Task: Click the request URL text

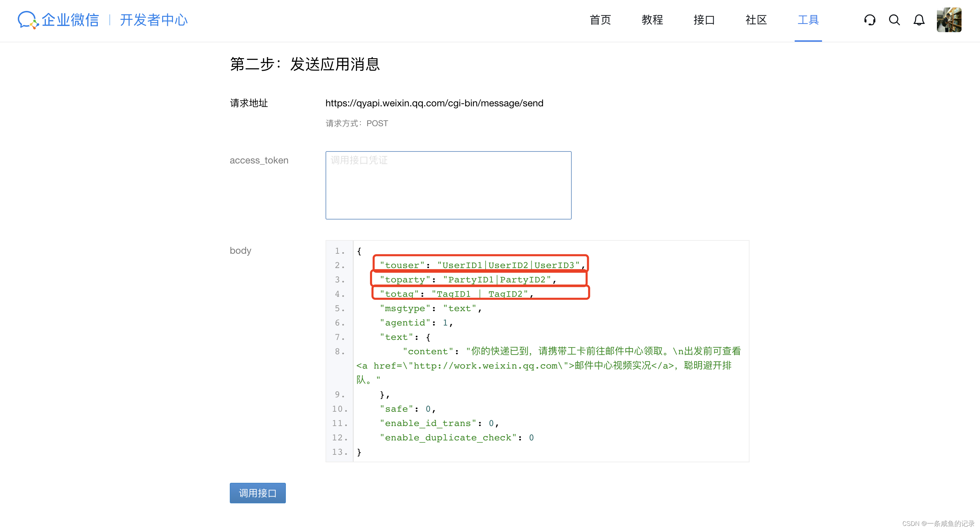Action: (434, 103)
